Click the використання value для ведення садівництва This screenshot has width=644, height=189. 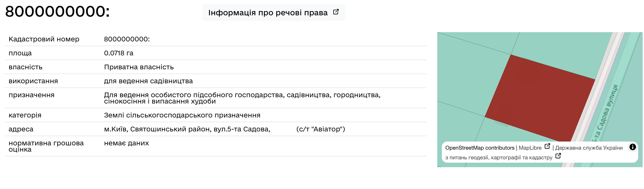pyautogui.click(x=148, y=81)
